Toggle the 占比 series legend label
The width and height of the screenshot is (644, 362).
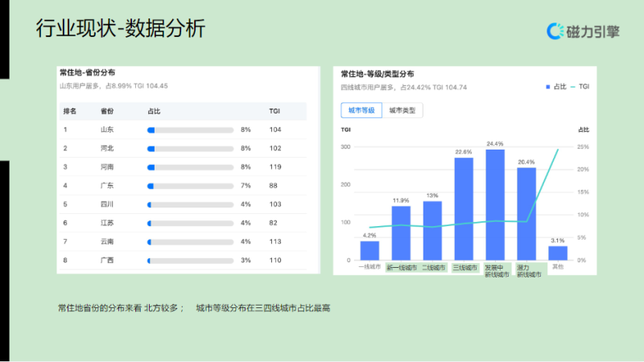coord(558,86)
